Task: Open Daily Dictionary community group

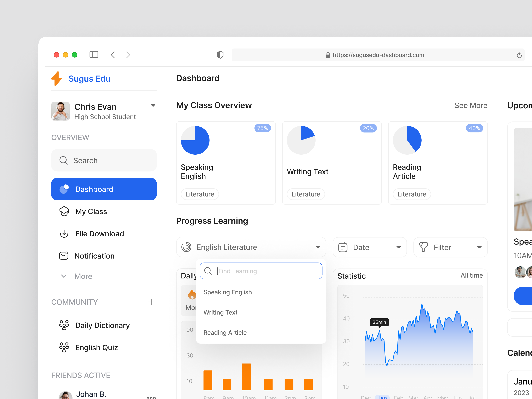Action: [102, 325]
